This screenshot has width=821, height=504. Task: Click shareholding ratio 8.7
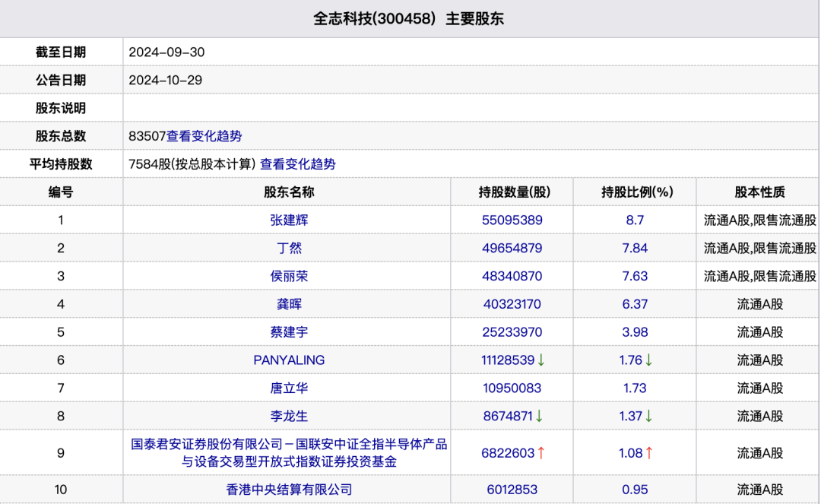pyautogui.click(x=635, y=220)
